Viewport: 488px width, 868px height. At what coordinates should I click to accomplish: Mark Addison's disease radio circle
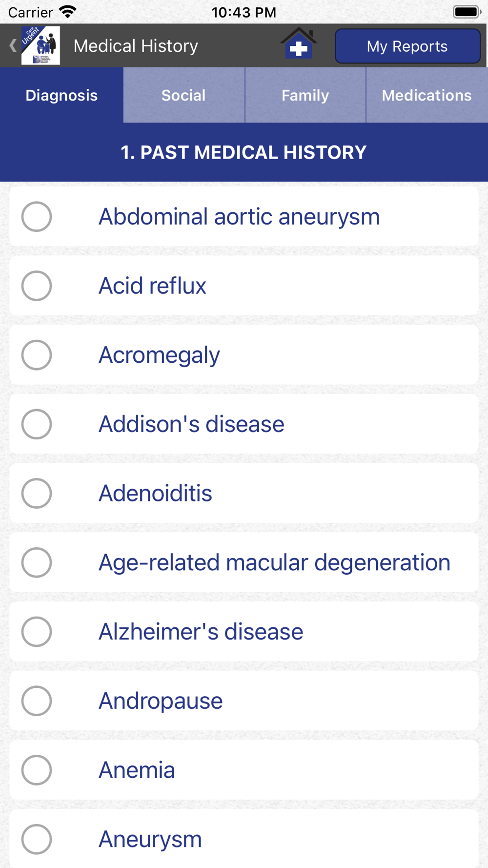37,424
